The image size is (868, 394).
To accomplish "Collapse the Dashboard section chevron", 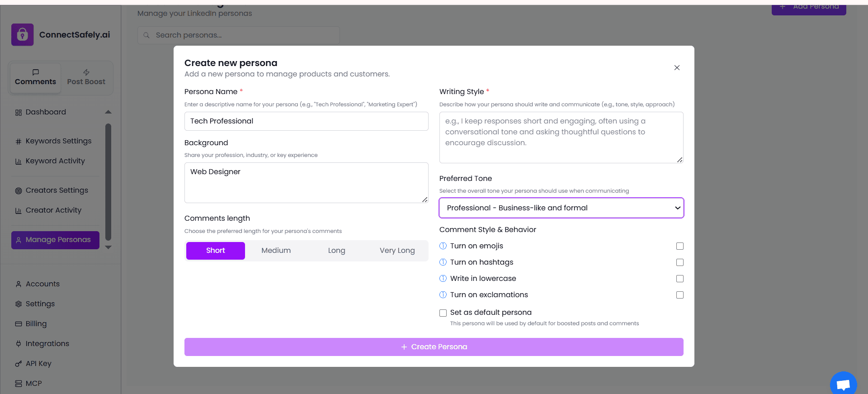I will pyautogui.click(x=108, y=112).
